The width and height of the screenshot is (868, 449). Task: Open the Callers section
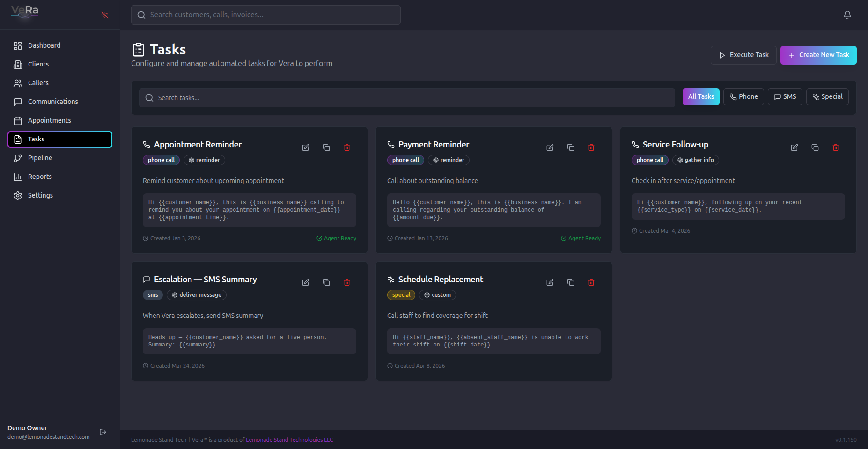coord(60,83)
